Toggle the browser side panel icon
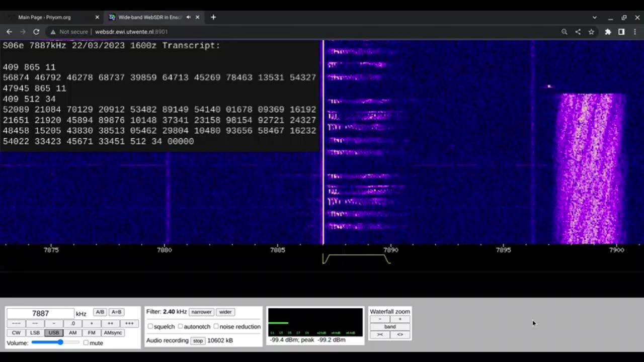This screenshot has height=362, width=644. point(621,32)
